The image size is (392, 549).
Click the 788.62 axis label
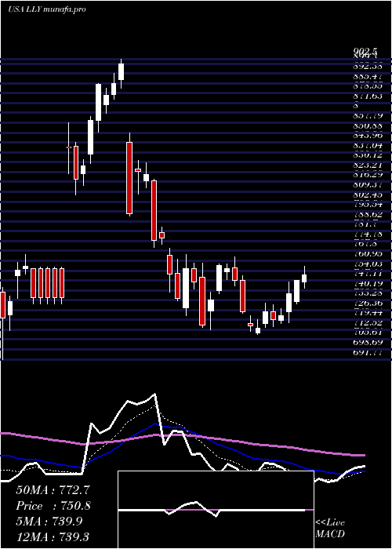(x=368, y=214)
